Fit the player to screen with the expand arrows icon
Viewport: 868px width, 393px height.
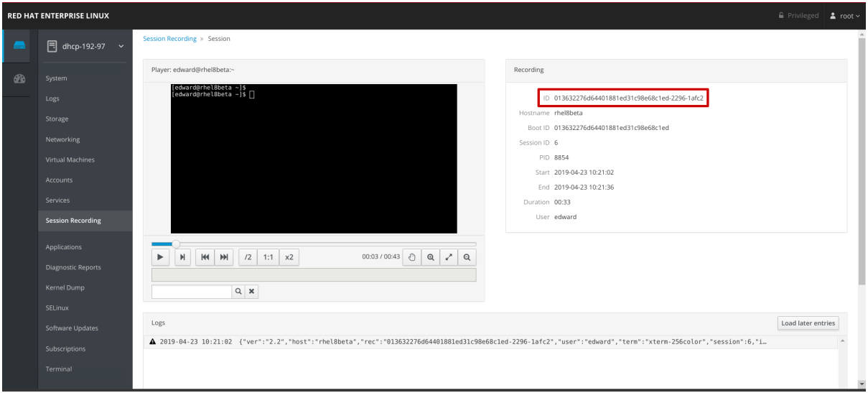click(449, 257)
